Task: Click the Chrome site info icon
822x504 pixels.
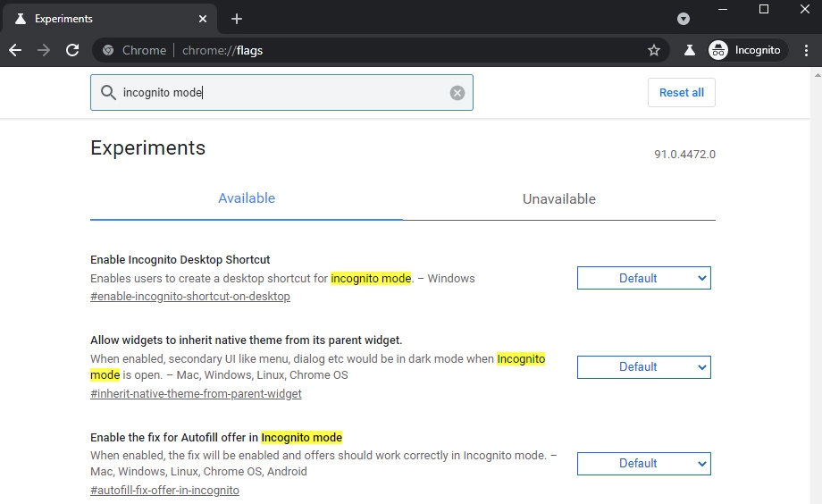Action: click(x=108, y=50)
